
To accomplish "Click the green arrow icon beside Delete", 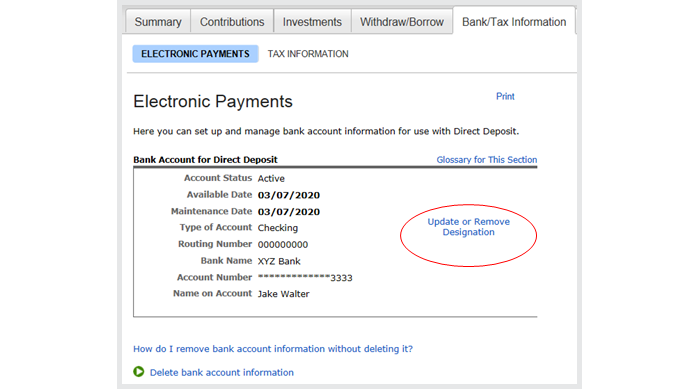I will pos(139,372).
